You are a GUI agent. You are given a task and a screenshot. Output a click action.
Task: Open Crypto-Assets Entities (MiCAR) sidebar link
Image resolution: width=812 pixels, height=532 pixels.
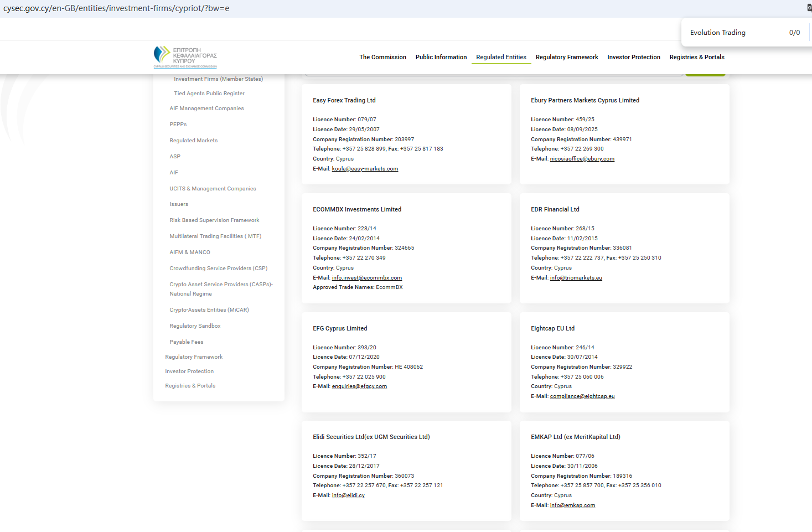tap(209, 310)
